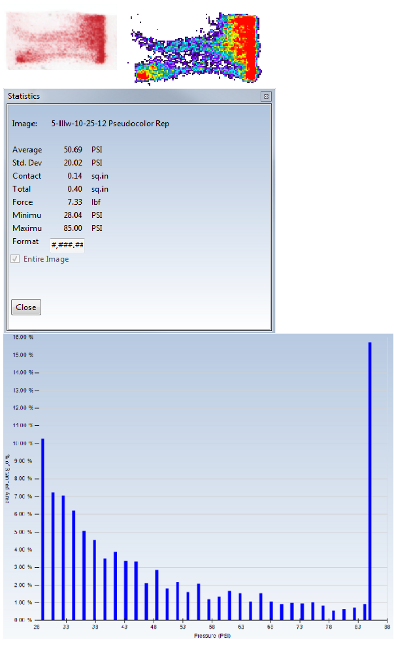Select the pseudocolor pressure map image
Screen dimensions: 394x645
coord(197,48)
